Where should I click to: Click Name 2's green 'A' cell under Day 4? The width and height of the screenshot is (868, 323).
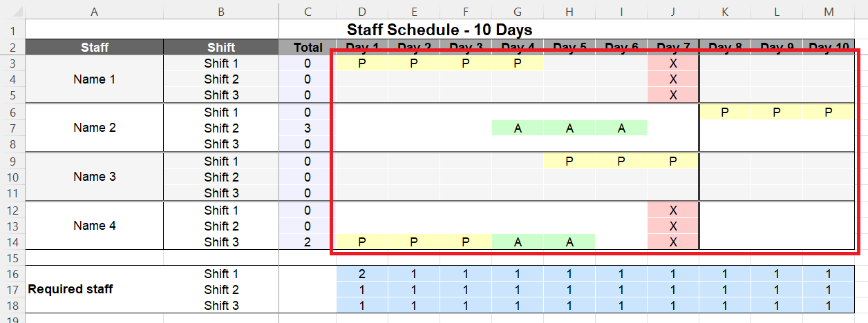pyautogui.click(x=518, y=128)
